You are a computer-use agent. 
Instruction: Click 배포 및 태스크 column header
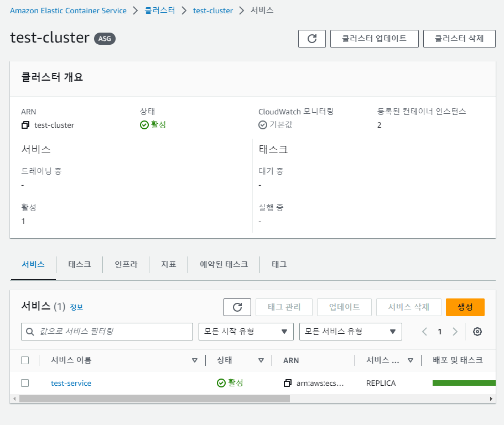[458, 360]
